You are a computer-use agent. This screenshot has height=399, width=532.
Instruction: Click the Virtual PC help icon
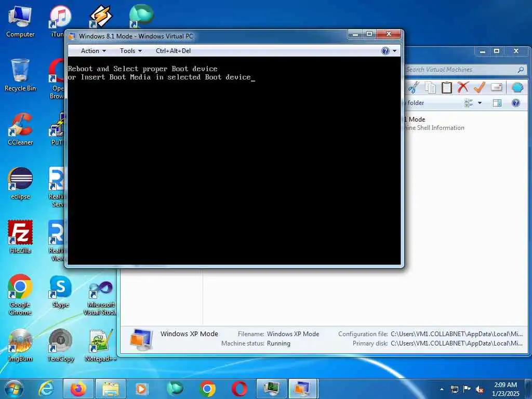pyautogui.click(x=385, y=51)
